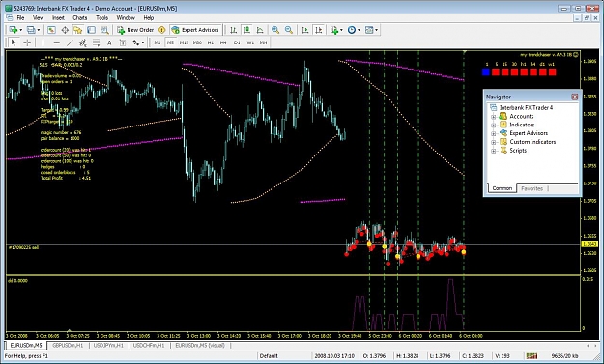The height and width of the screenshot is (364, 604).
Task: Switch chart to Candlesticks mode
Action: click(x=246, y=30)
